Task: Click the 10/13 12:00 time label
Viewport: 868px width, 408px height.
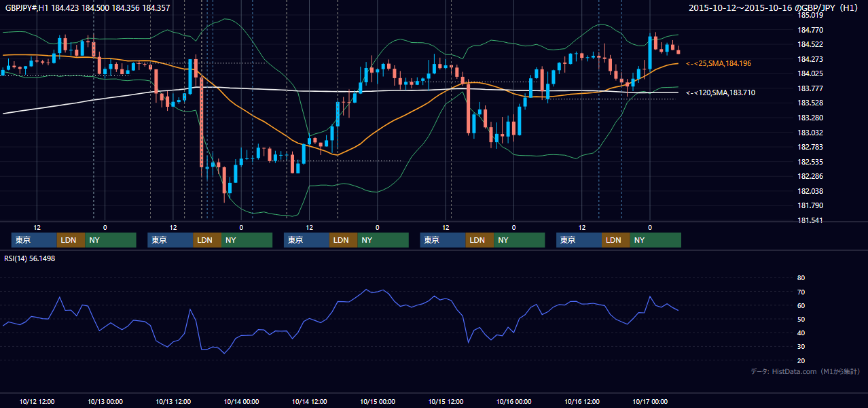Action: 173,401
